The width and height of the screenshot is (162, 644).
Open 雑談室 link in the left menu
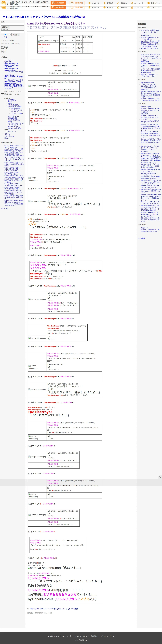pyautogui.click(x=9, y=102)
